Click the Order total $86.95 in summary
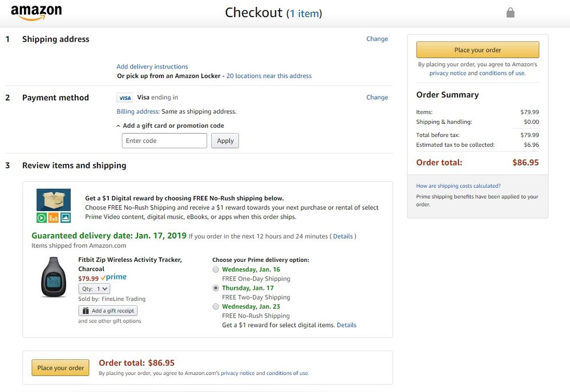The height and width of the screenshot is (392, 570). [478, 163]
